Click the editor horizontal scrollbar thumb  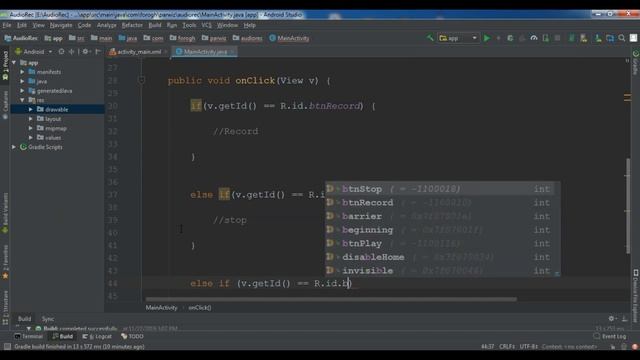(331, 299)
